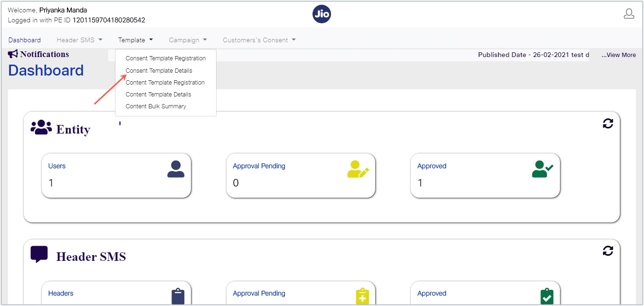Viewport: 644px width, 306px height.
Task: Click Header SMS Approval Pending clipboard-plus icon
Action: click(362, 296)
